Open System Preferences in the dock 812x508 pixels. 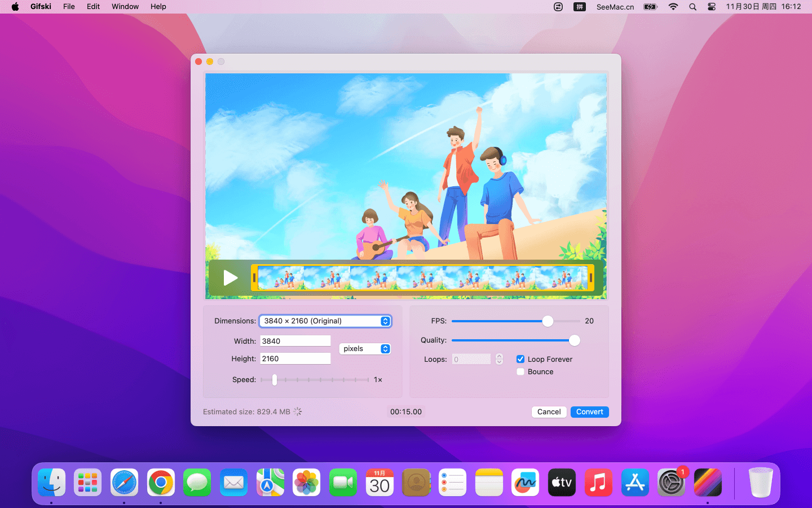pos(671,483)
